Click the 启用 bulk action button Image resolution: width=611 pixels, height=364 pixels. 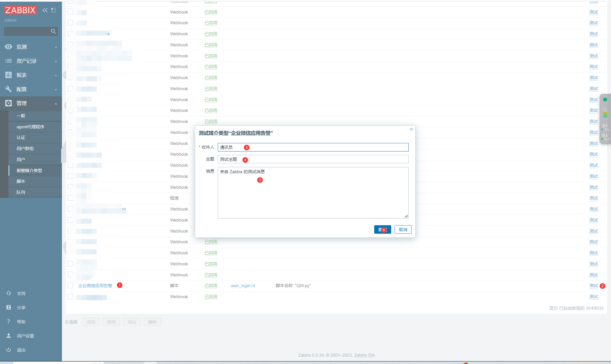[91, 322]
